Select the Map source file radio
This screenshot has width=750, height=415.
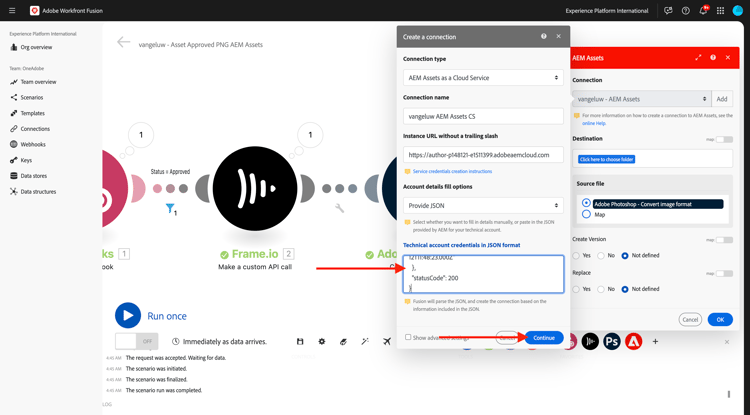pos(586,215)
